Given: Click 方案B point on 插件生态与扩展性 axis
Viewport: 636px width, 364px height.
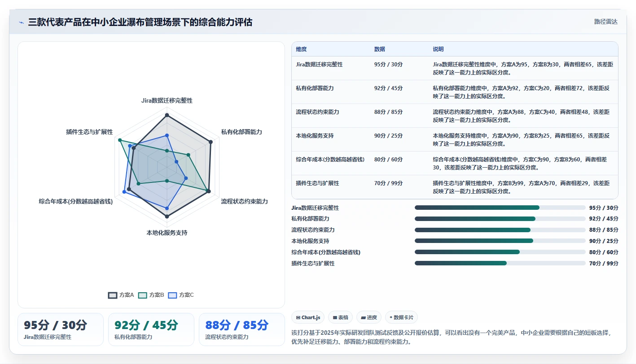Looking at the screenshot, I should click(x=120, y=140).
